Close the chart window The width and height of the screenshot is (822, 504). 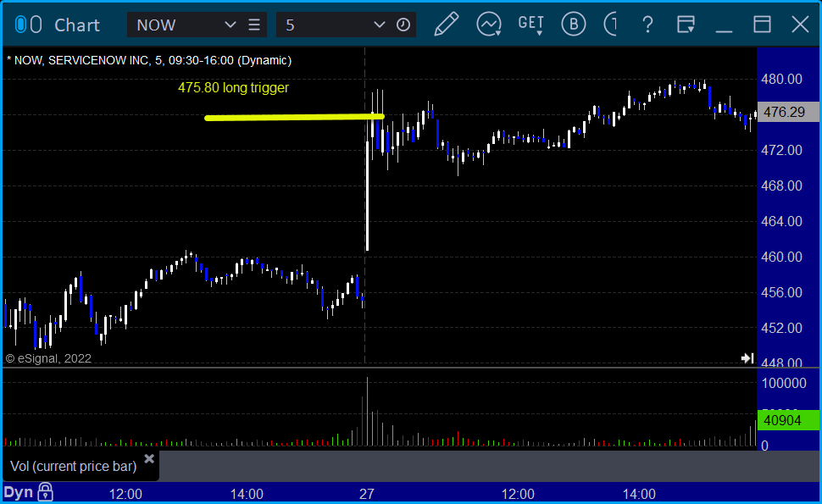tap(801, 24)
